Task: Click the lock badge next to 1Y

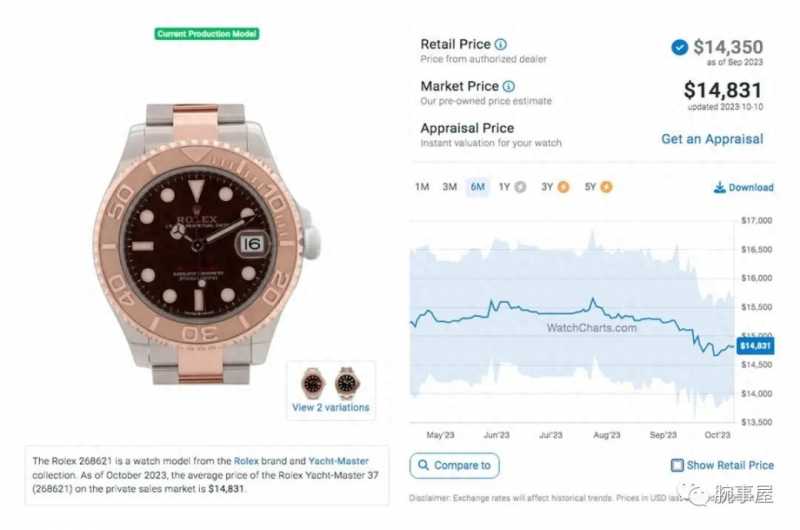Action: point(520,187)
